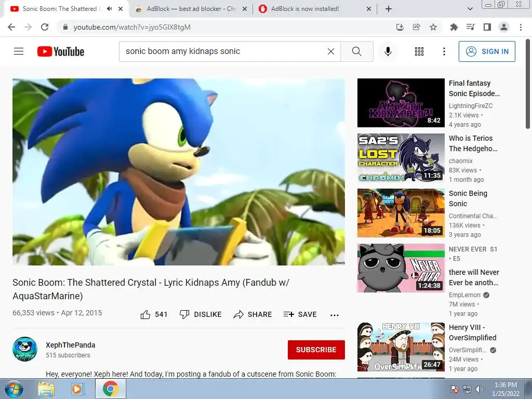Open the media control icon in toolbar
The image size is (532, 399).
[470, 27]
